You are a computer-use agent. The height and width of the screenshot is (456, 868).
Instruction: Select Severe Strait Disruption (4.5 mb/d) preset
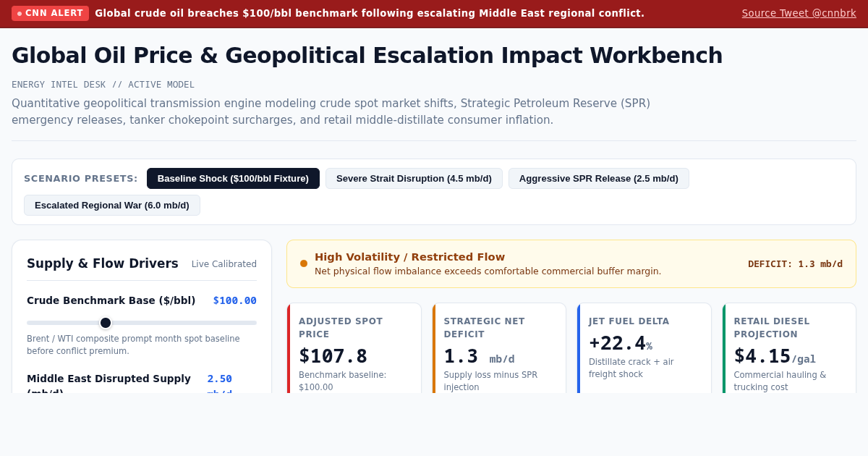click(x=414, y=178)
